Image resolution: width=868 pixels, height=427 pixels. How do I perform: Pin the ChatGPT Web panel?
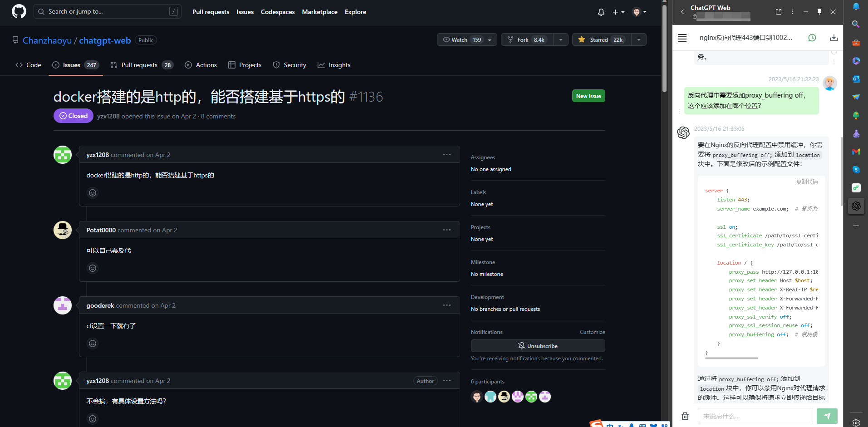(819, 11)
